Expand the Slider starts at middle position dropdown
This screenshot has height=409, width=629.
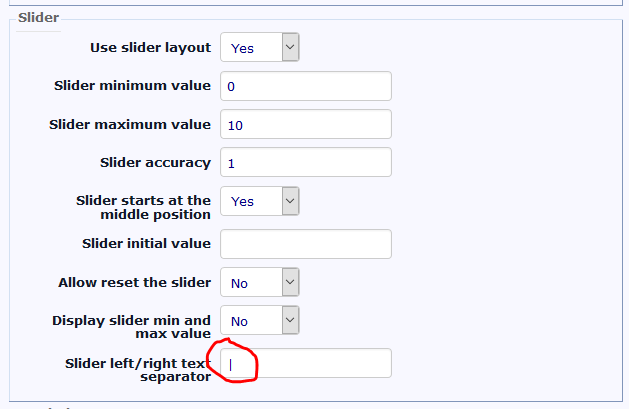point(259,201)
